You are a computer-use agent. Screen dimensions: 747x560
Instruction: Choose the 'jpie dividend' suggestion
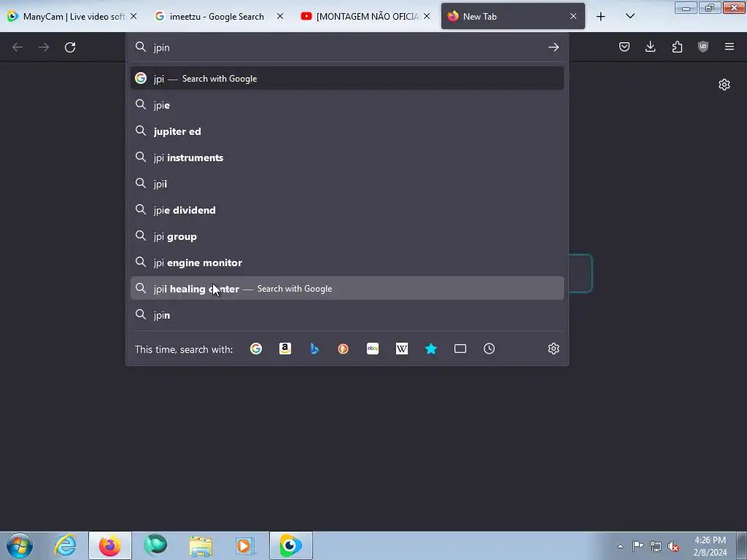click(x=347, y=210)
